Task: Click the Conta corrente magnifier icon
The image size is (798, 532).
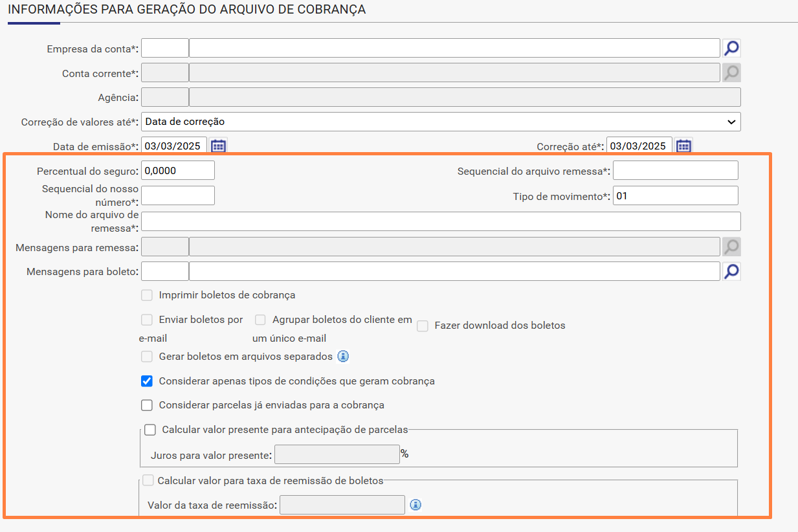Action: pos(731,72)
